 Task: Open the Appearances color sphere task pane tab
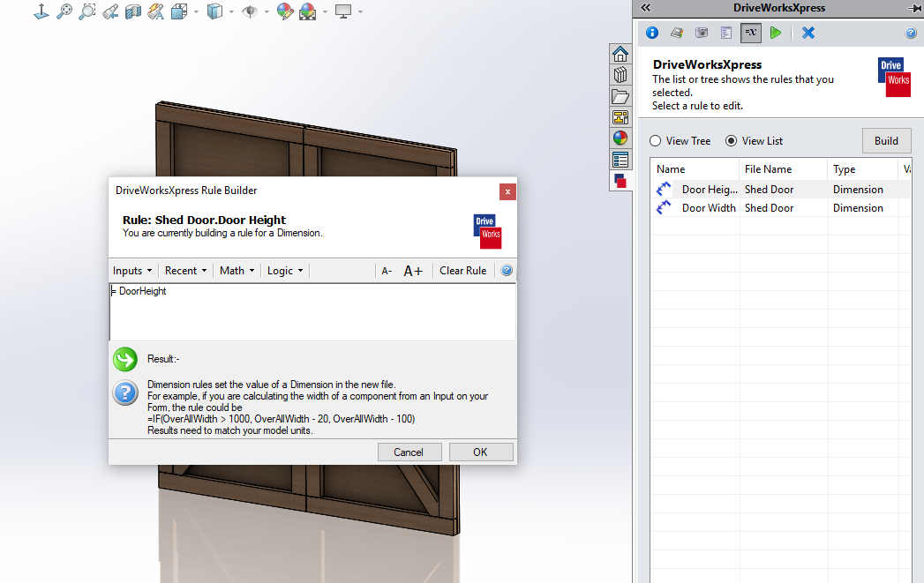tap(620, 138)
